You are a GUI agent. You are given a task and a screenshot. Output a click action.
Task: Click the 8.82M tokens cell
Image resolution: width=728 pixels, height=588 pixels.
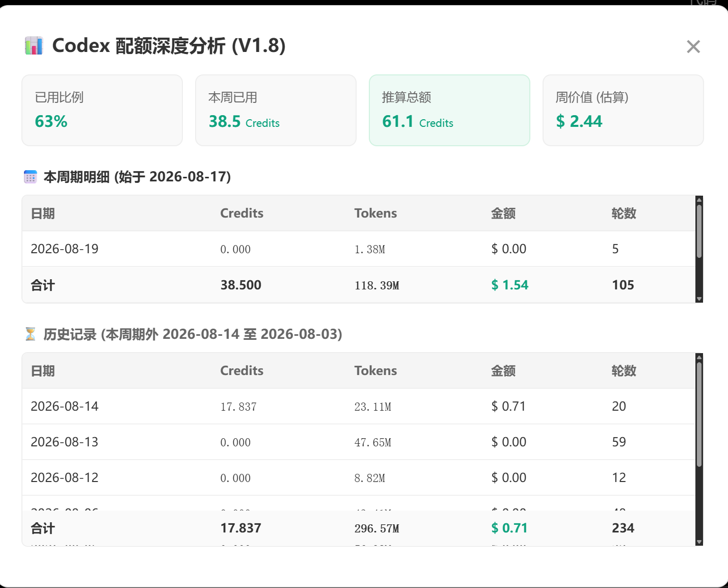370,478
